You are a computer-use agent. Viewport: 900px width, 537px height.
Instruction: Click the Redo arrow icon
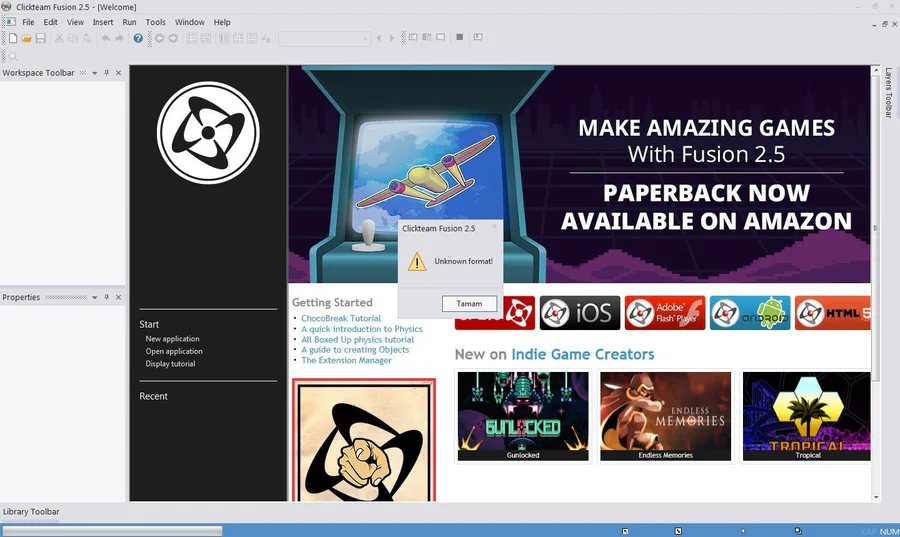[119, 38]
